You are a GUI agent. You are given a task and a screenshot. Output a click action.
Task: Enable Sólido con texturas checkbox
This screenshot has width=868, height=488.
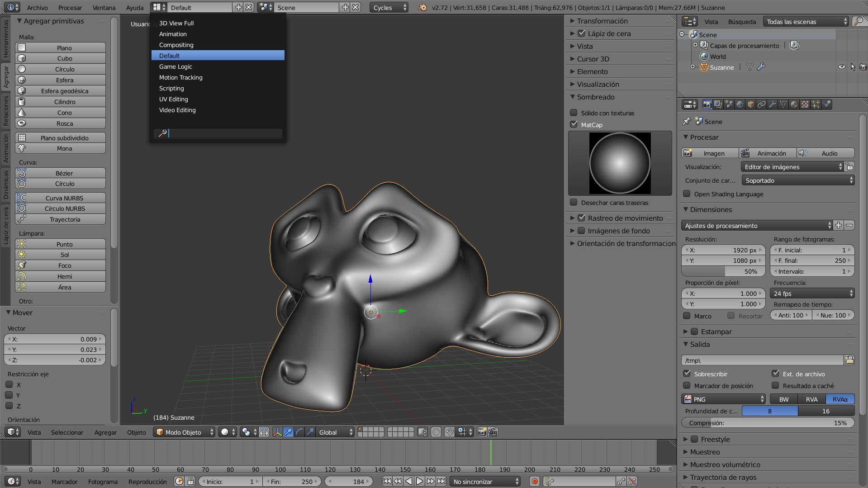point(574,113)
